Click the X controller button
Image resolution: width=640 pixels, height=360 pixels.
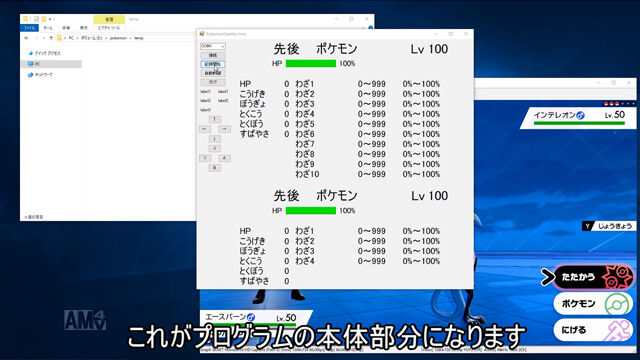click(x=215, y=148)
